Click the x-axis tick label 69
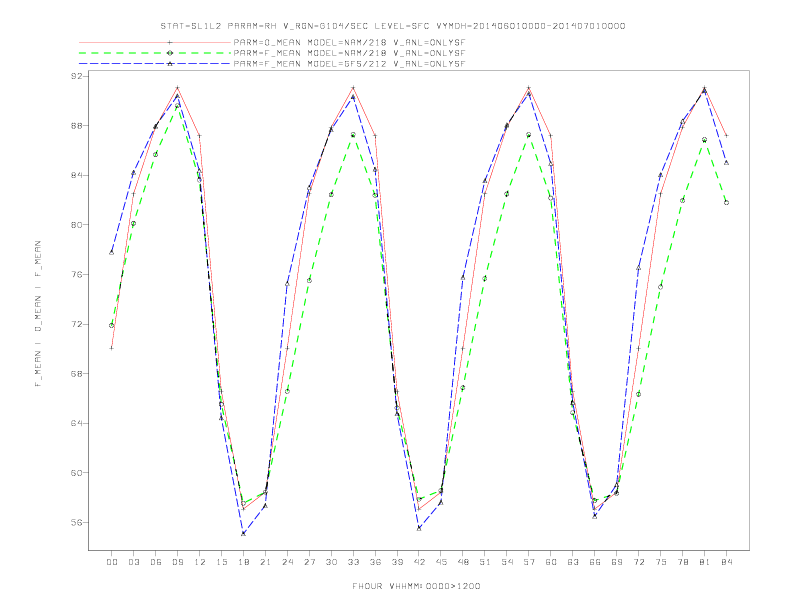This screenshot has height=612, width=792. (617, 562)
